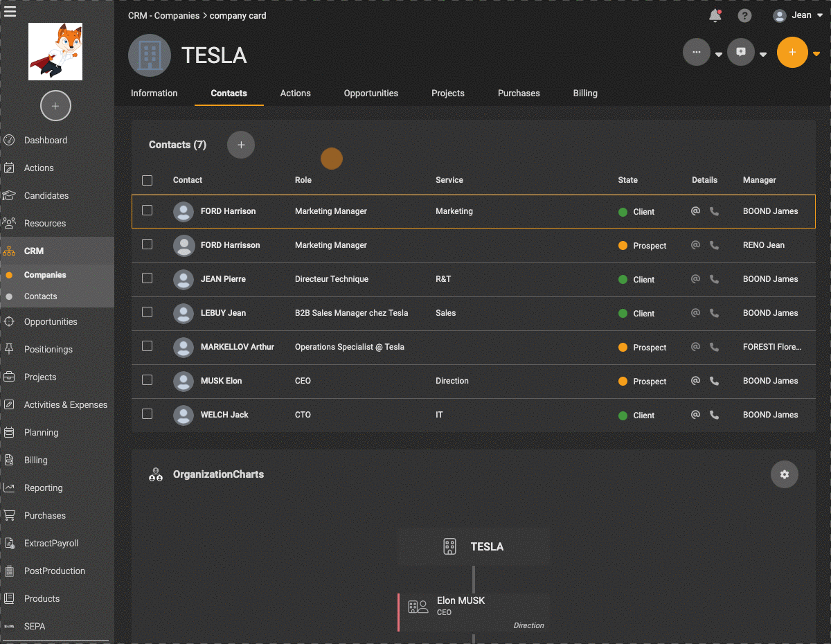Collapse the CRM sidebar section
Image resolution: width=831 pixels, height=644 pixels.
tap(57, 251)
